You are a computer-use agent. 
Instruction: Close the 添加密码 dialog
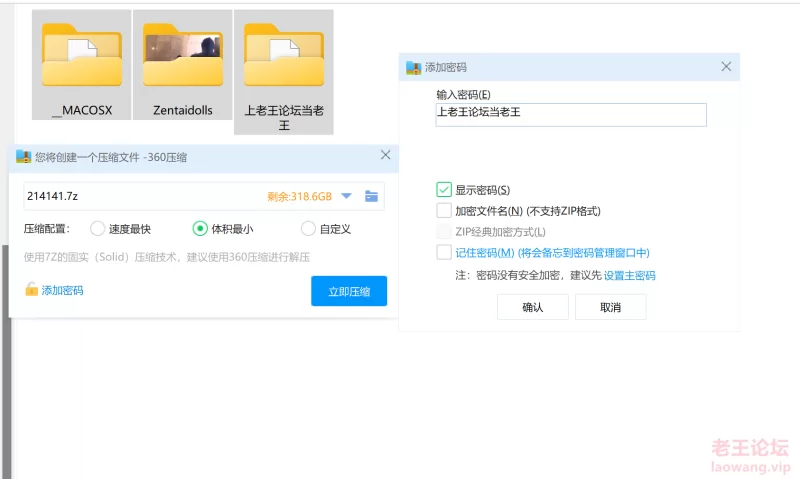tap(726, 66)
